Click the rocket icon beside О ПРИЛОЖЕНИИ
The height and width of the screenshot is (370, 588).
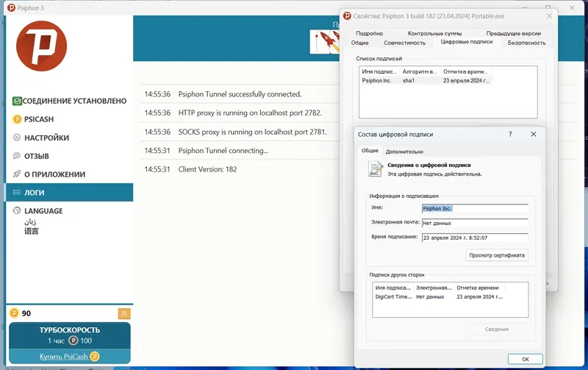pyautogui.click(x=17, y=174)
